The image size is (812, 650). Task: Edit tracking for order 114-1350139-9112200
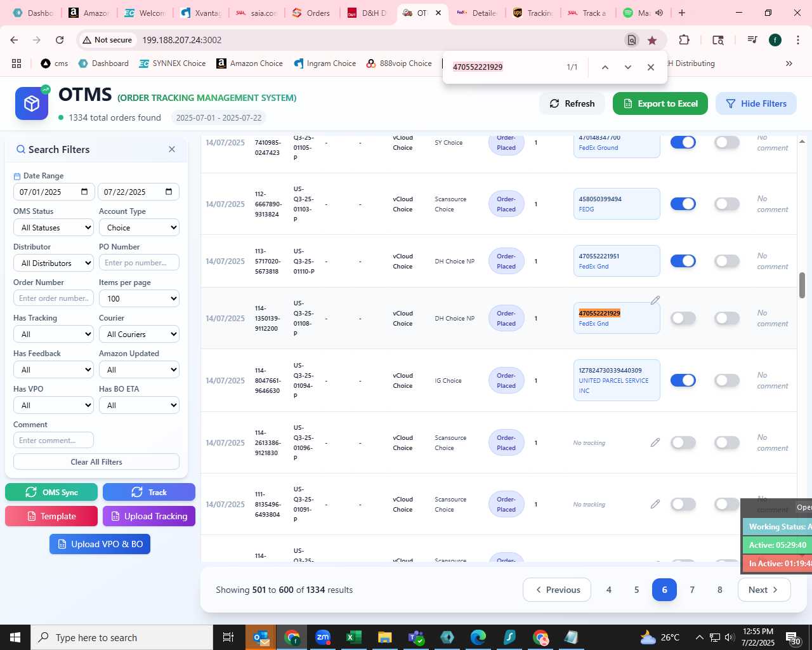coord(655,300)
